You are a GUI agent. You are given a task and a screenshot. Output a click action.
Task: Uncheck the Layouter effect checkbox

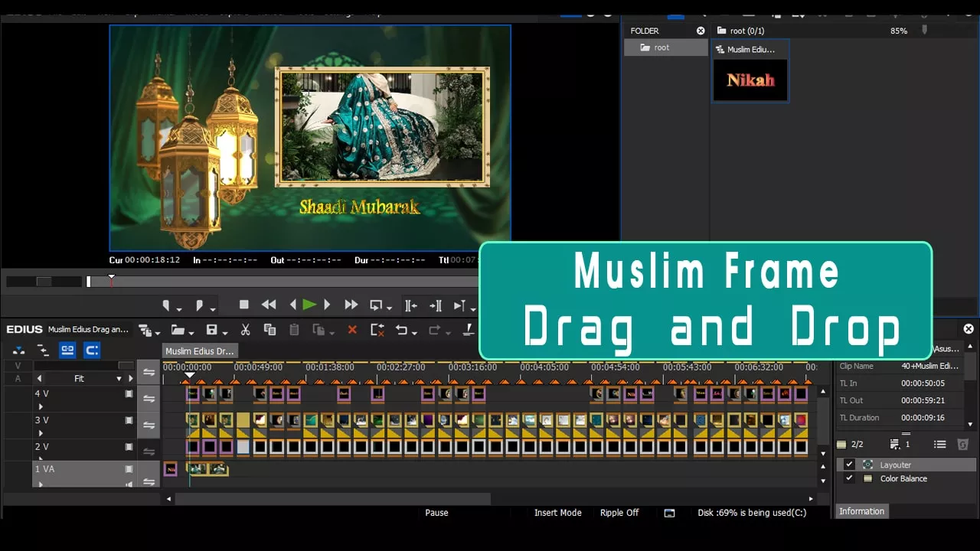[x=849, y=464]
